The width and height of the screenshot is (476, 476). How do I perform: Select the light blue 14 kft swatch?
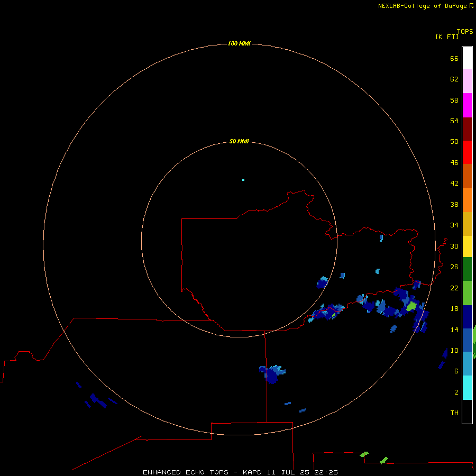tap(467, 364)
